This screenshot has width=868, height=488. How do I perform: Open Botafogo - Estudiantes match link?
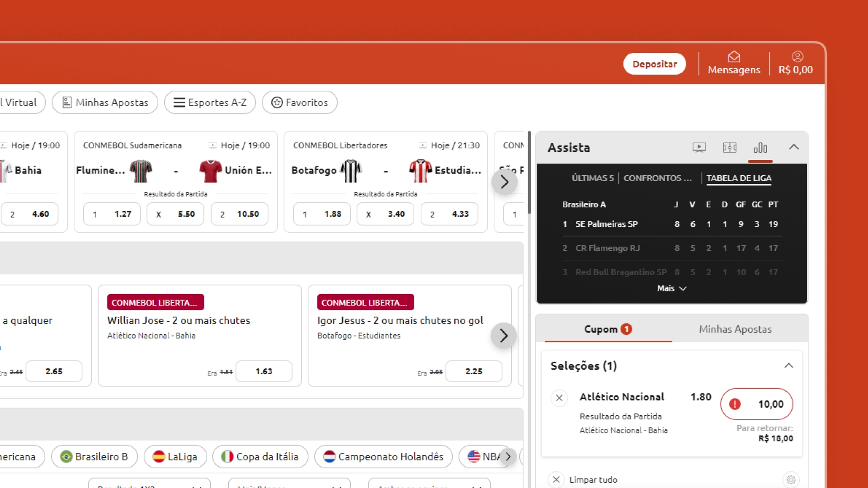point(359,335)
